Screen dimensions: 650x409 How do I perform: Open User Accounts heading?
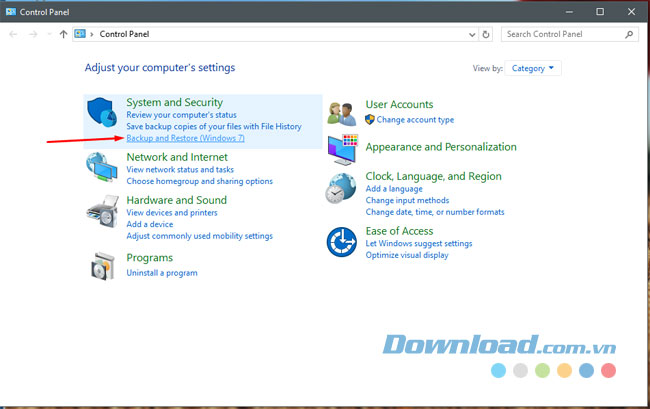tap(399, 104)
